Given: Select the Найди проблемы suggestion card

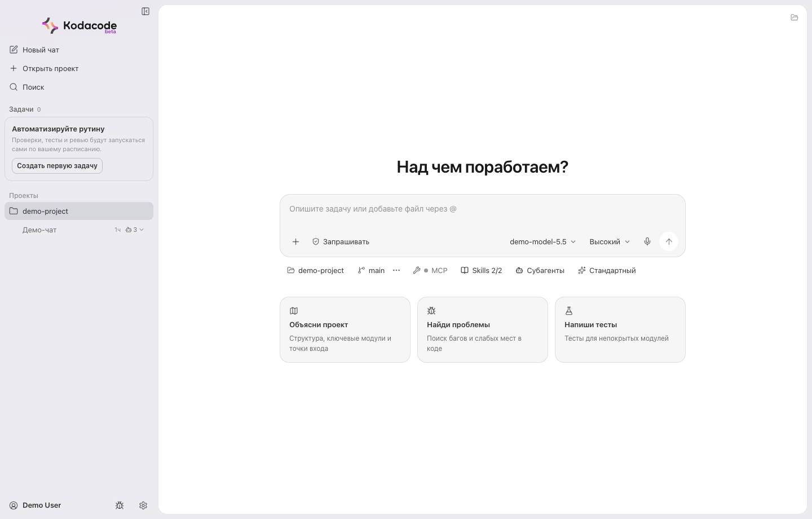Looking at the screenshot, I should 483,329.
